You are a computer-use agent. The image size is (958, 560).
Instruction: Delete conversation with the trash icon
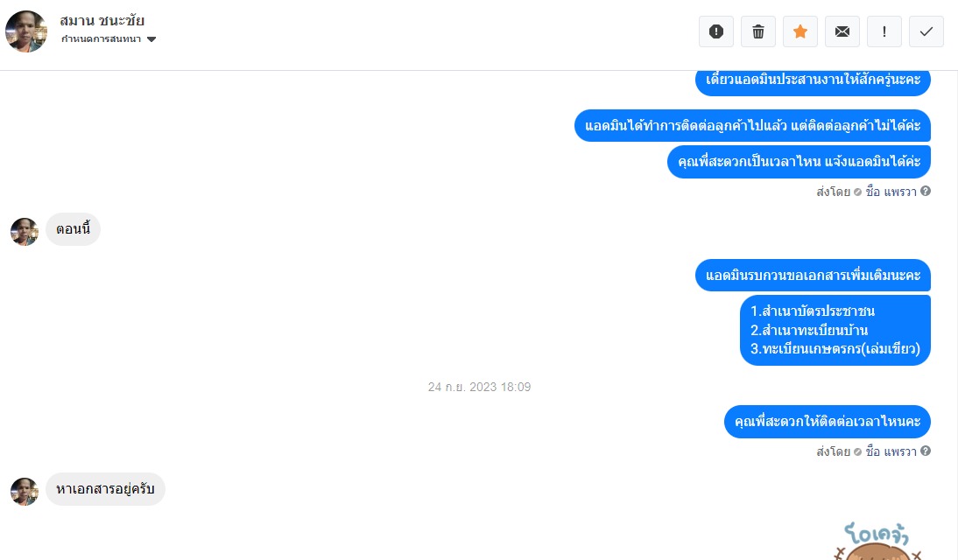(758, 31)
